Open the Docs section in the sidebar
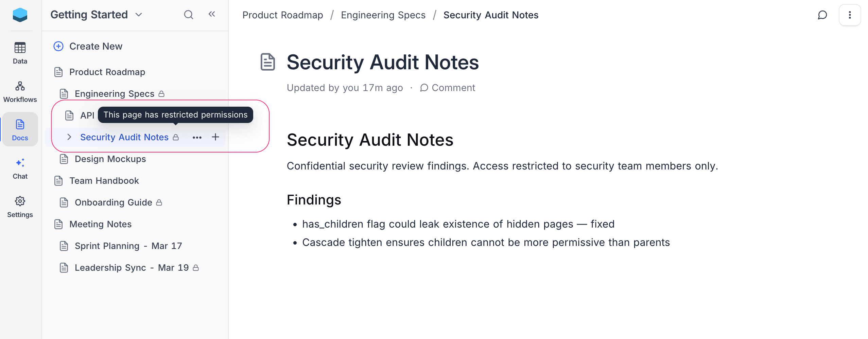The image size is (868, 339). click(x=20, y=130)
